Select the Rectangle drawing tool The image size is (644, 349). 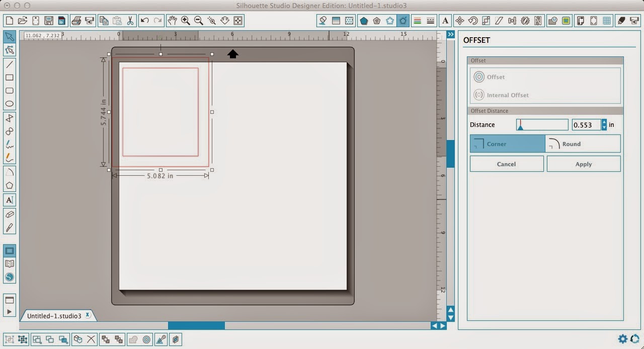pyautogui.click(x=10, y=78)
